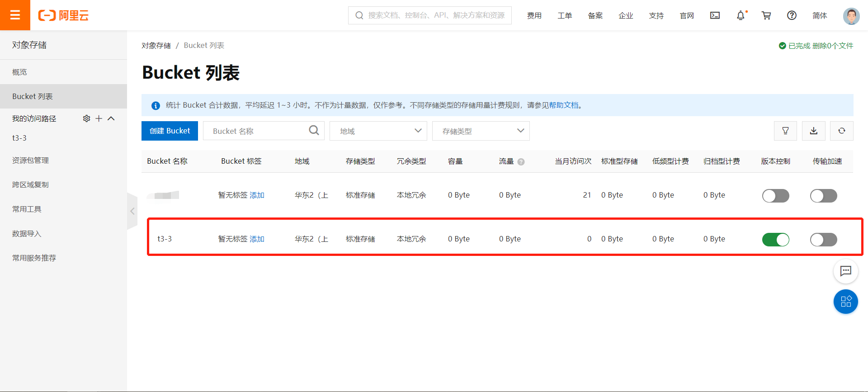The image size is (868, 392).
Task: Click the 版本控制 column header
Action: (x=776, y=161)
